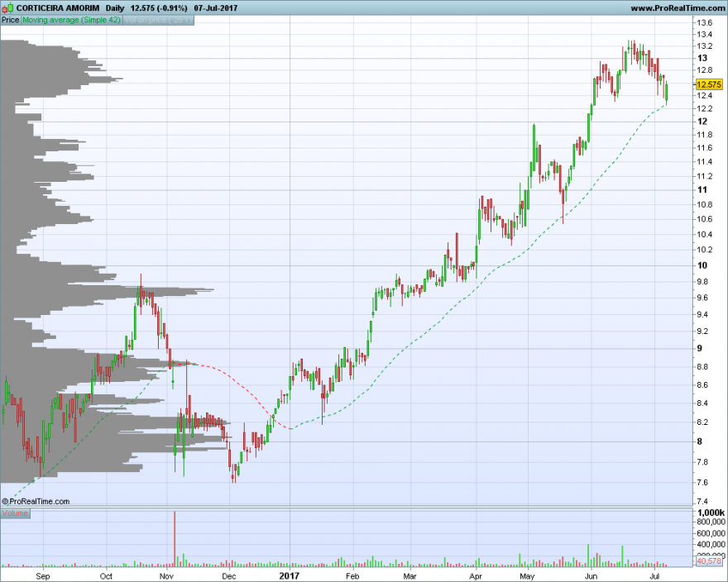Click the 1,000k volume axis label
Image resolution: width=728 pixels, height=582 pixels.
pyautogui.click(x=711, y=513)
